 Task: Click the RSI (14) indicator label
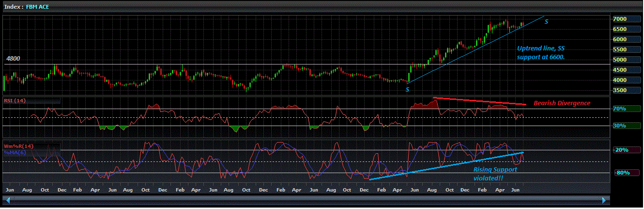pos(15,101)
